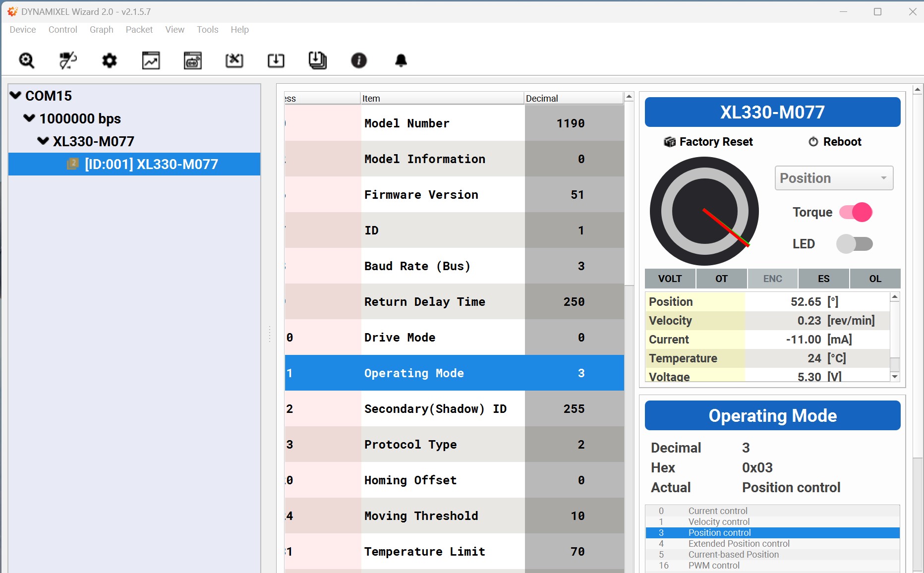Click the Firmware Update download icon

[276, 60]
